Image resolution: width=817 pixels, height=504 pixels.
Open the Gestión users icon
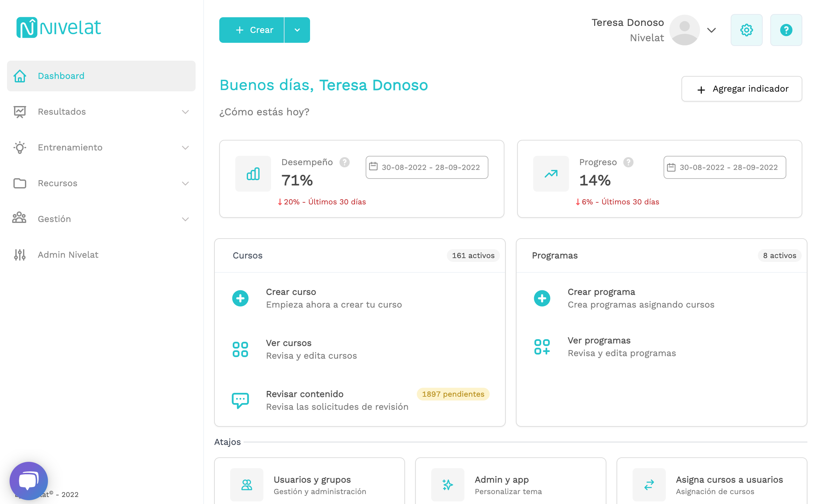point(19,219)
